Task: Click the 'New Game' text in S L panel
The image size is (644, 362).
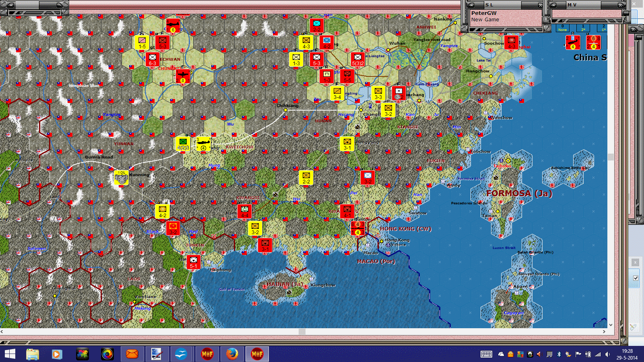Action: pyautogui.click(x=485, y=20)
